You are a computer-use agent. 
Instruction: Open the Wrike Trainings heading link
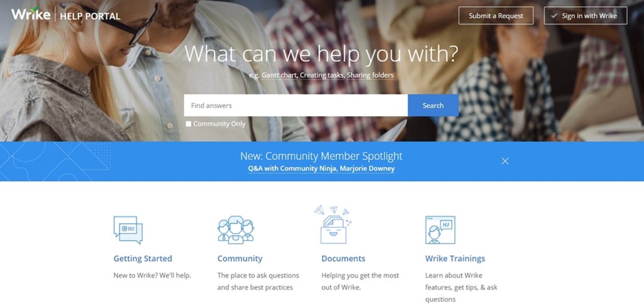(455, 259)
